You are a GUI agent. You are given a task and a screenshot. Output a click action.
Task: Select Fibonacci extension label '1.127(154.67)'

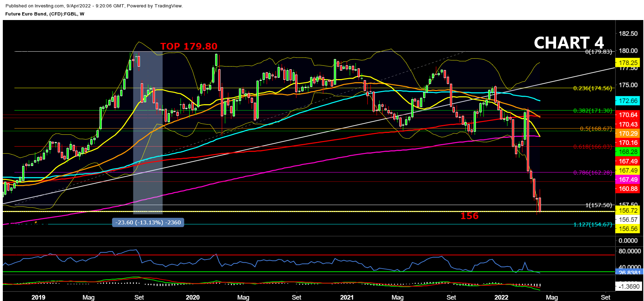(x=593, y=224)
